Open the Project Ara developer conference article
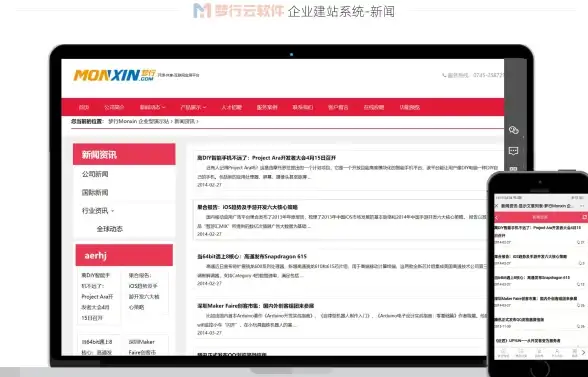Viewport: 588px width, 377px height. coord(266,158)
